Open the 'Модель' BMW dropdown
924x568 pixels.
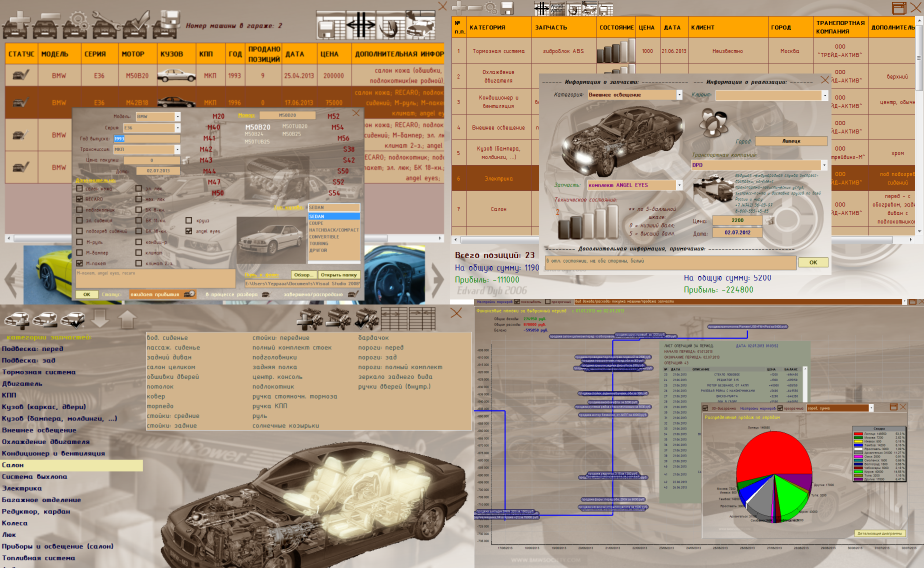[x=177, y=116]
